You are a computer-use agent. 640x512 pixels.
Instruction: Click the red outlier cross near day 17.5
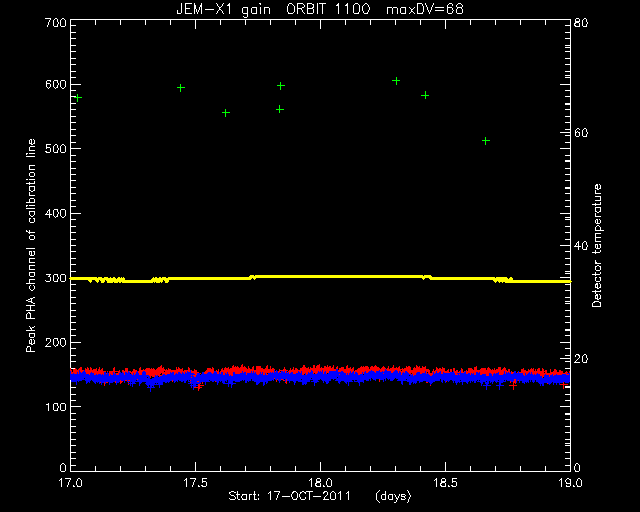[x=198, y=387]
